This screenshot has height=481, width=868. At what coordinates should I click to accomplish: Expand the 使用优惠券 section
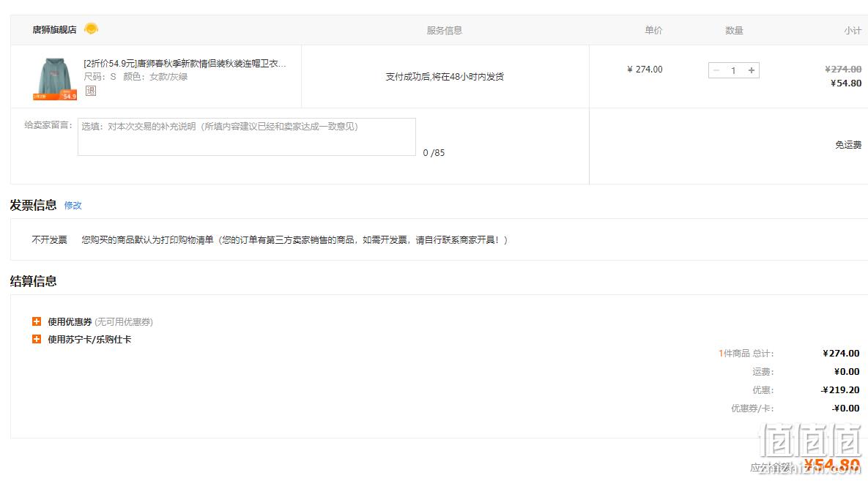click(37, 321)
